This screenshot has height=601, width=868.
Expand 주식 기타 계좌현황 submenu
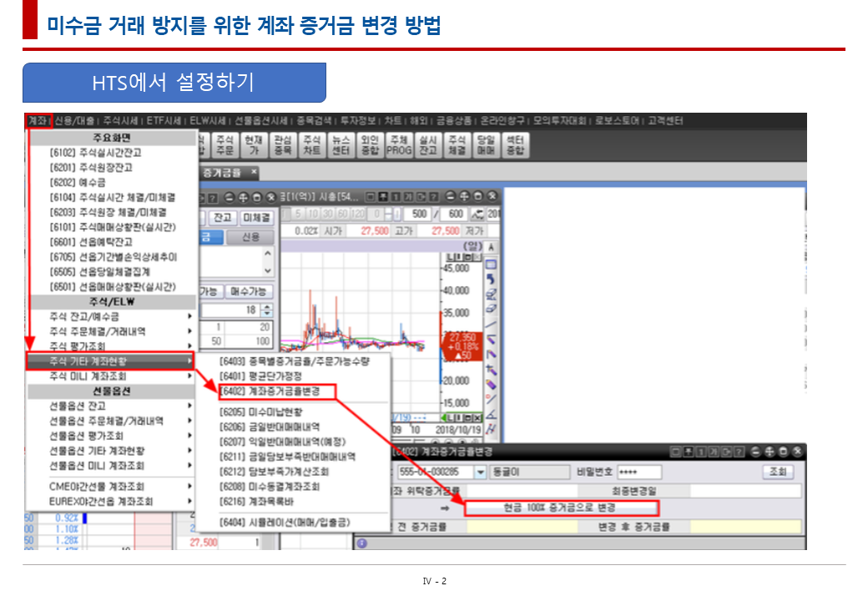[110, 361]
